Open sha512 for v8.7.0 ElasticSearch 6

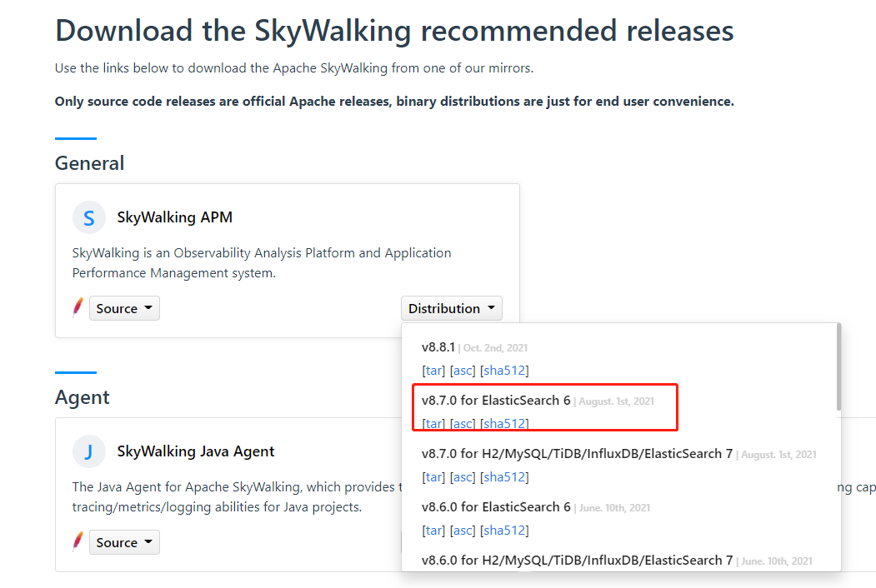tap(504, 424)
